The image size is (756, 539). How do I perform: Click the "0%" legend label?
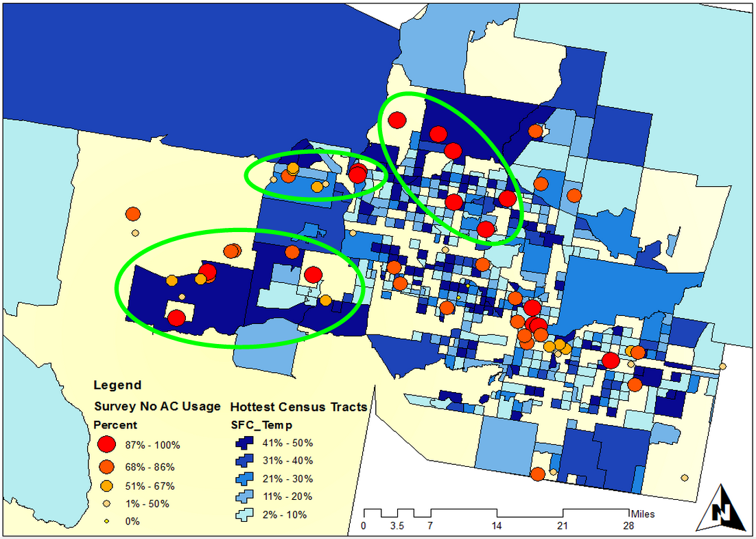tap(132, 522)
